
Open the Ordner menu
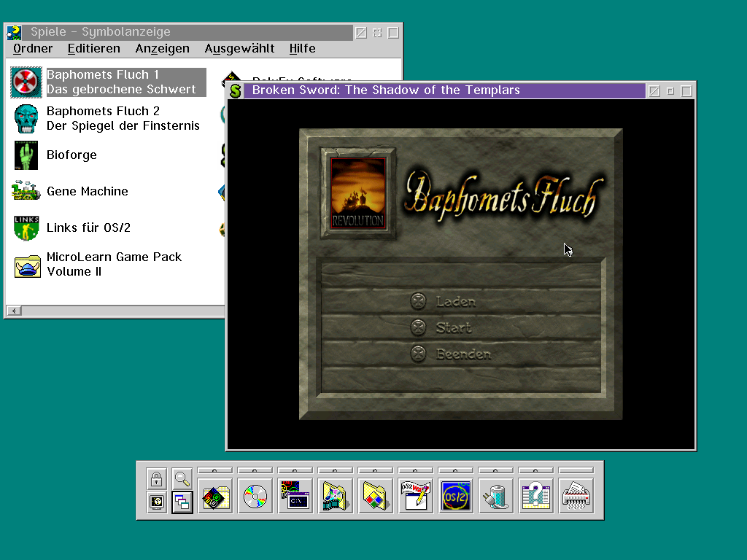[33, 49]
